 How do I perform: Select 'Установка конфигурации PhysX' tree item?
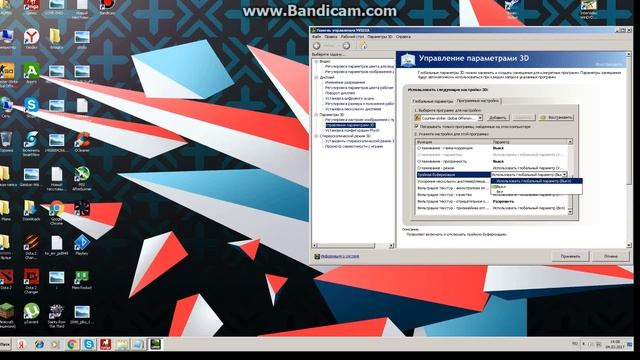pos(352,131)
